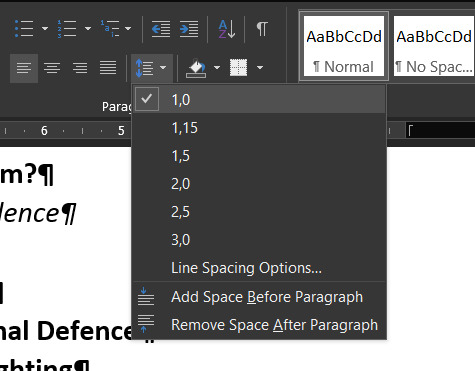
Task: Click ruler mark 5
Action: pos(121,131)
